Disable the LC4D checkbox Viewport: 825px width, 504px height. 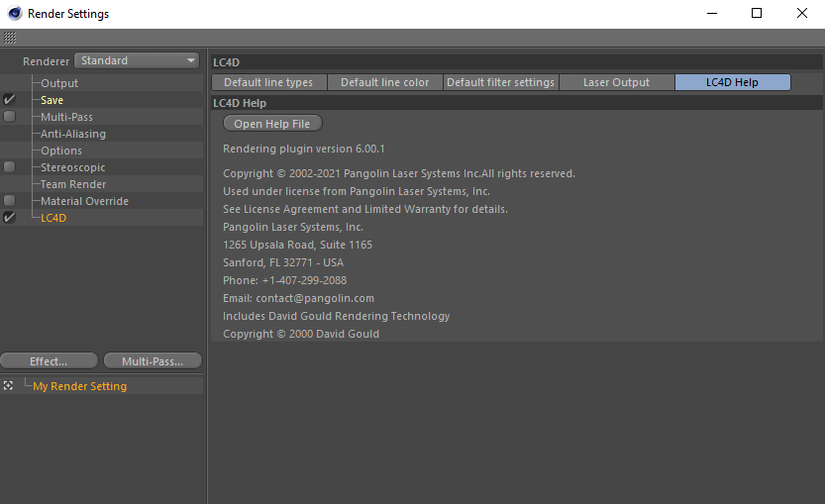(x=10, y=218)
